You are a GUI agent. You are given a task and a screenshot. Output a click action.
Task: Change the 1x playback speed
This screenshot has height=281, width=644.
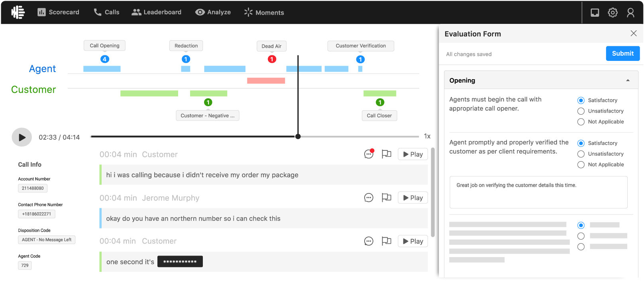(x=427, y=136)
